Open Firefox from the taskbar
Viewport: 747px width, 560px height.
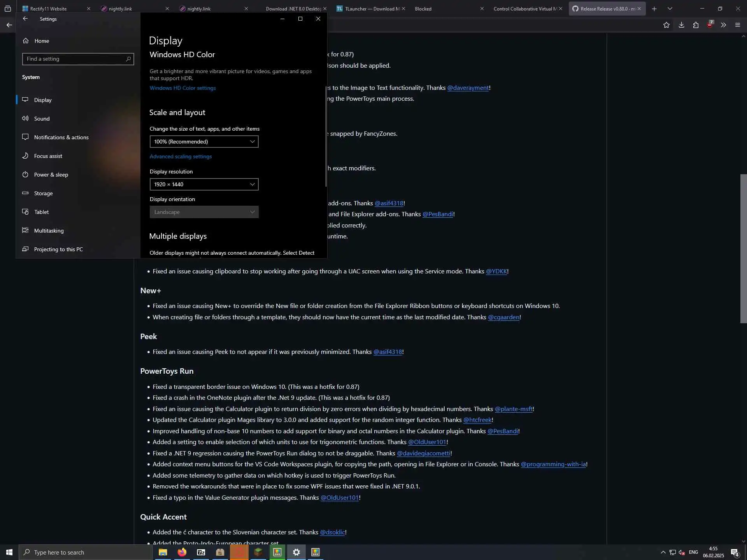(x=182, y=552)
